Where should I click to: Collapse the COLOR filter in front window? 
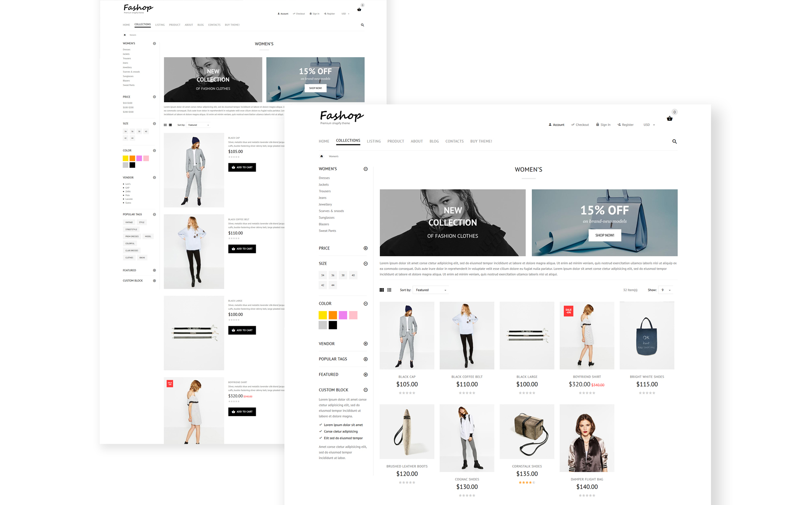pos(365,303)
